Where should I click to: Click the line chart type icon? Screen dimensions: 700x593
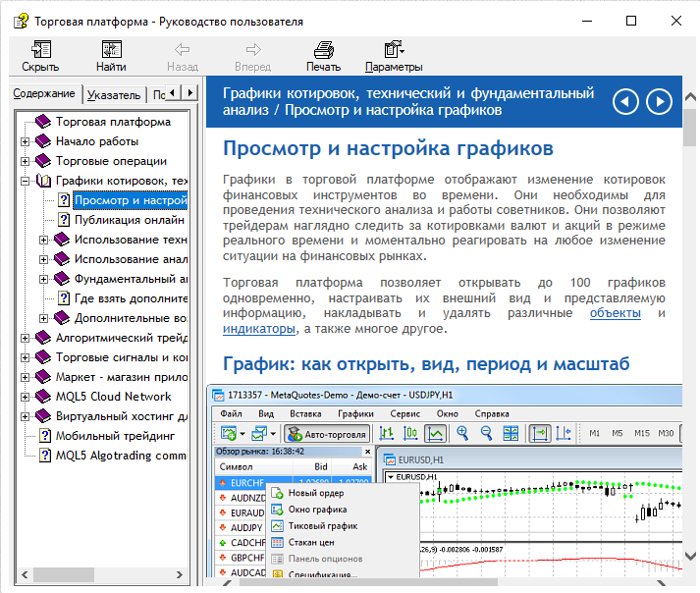point(435,434)
